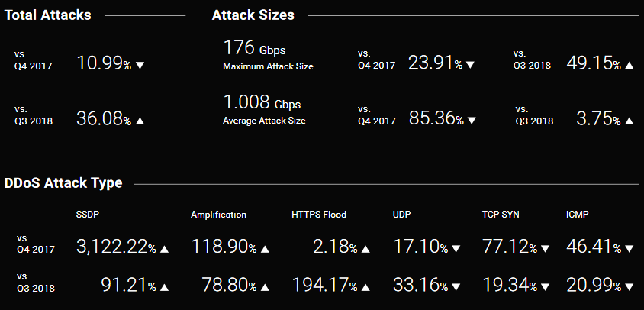Select the Total Attacks heading
Image resolution: width=644 pixels, height=310 pixels.
click(47, 15)
